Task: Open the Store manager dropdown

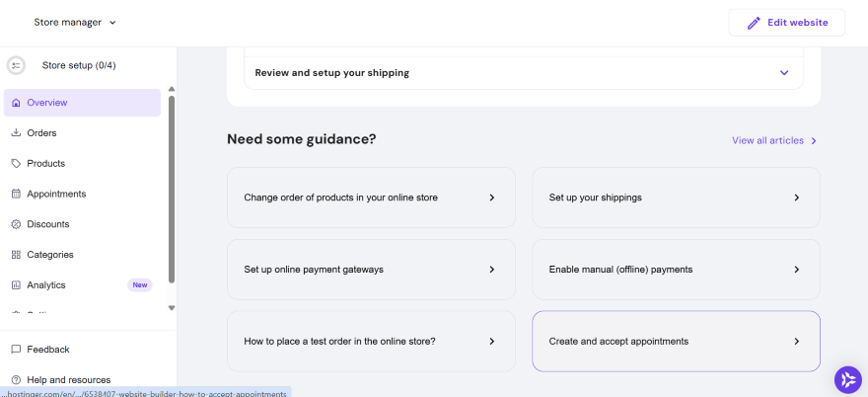Action: tap(75, 22)
